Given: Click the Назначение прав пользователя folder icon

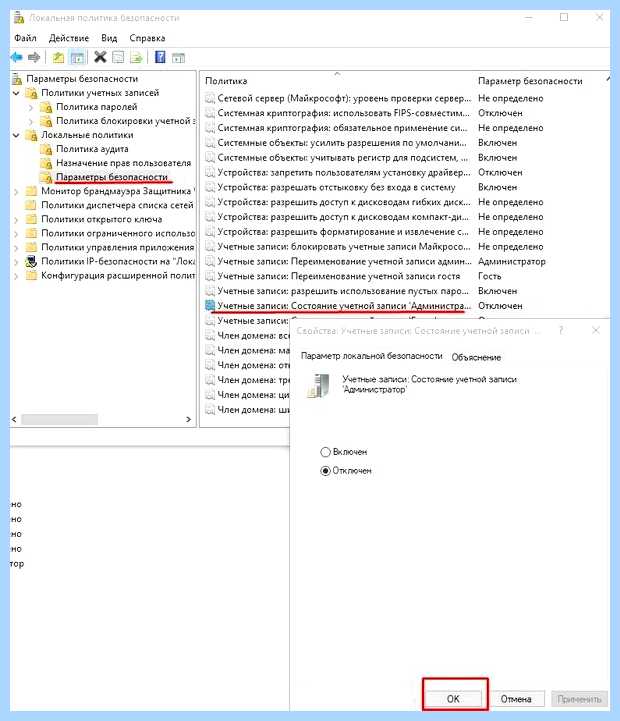Looking at the screenshot, I should pos(46,163).
